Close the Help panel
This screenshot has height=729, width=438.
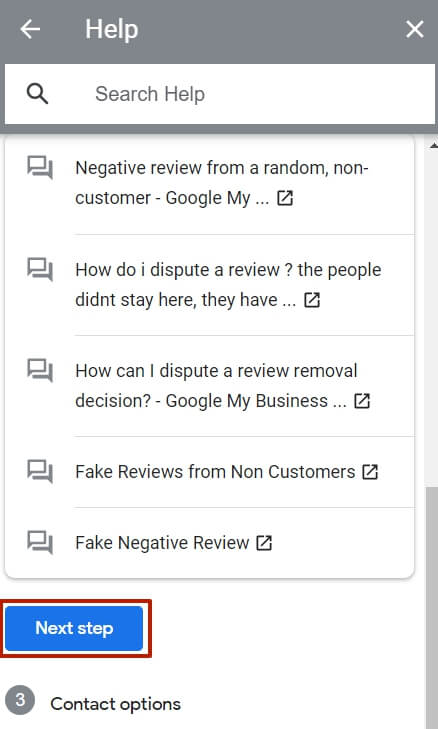(414, 30)
